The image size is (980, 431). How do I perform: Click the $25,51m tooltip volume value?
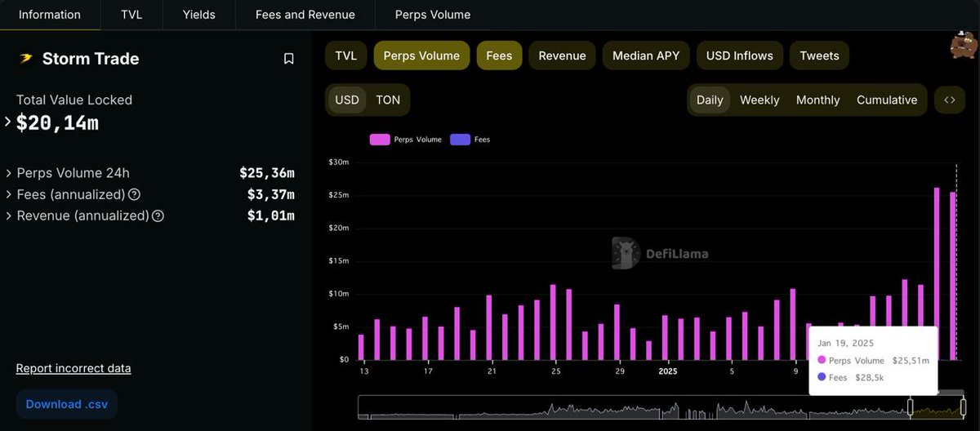coord(911,360)
